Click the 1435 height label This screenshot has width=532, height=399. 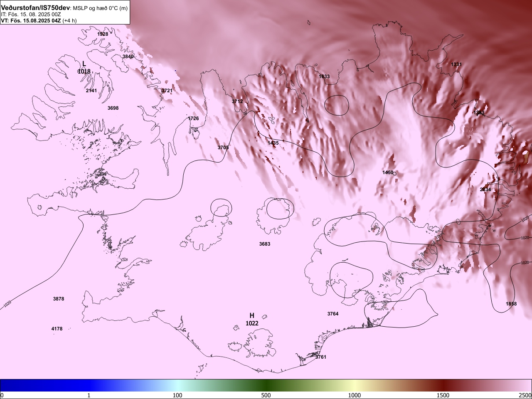coord(273,143)
